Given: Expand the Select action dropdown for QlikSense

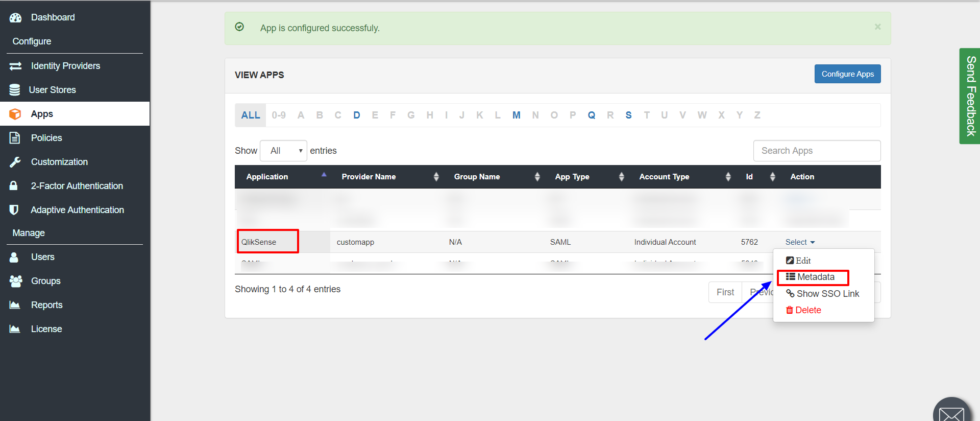Looking at the screenshot, I should click(x=800, y=242).
